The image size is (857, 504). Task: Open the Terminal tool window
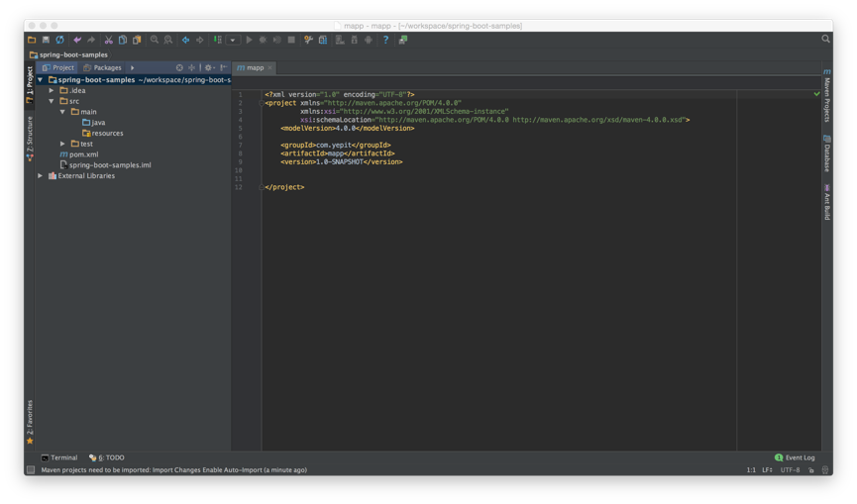(59, 457)
